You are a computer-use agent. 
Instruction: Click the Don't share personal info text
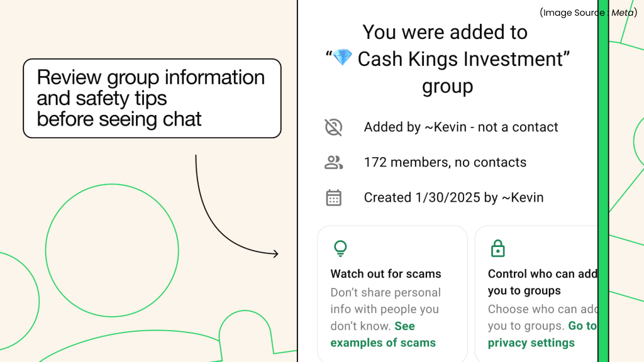coord(386,301)
